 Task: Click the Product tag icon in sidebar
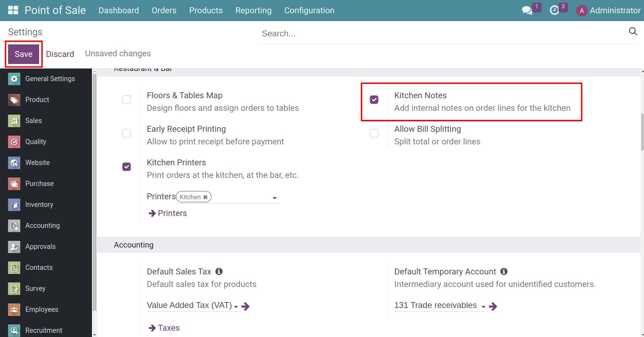tap(14, 100)
